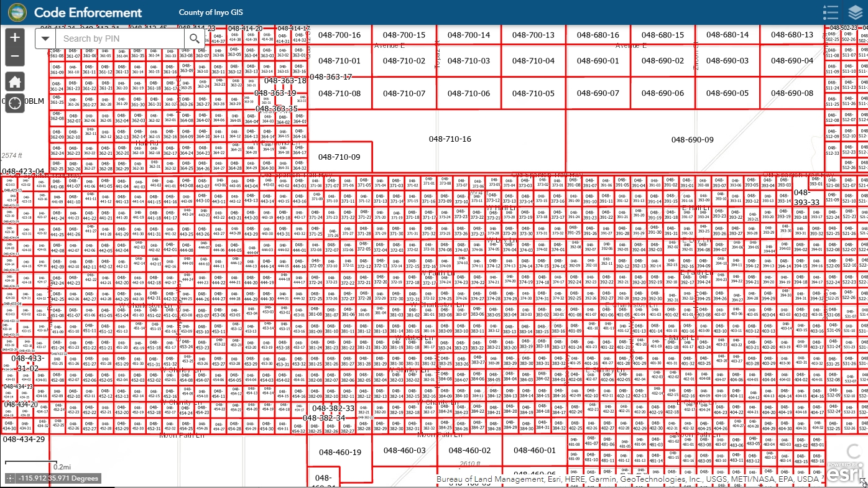
Task: Open the Legend panel
Action: click(x=831, y=12)
